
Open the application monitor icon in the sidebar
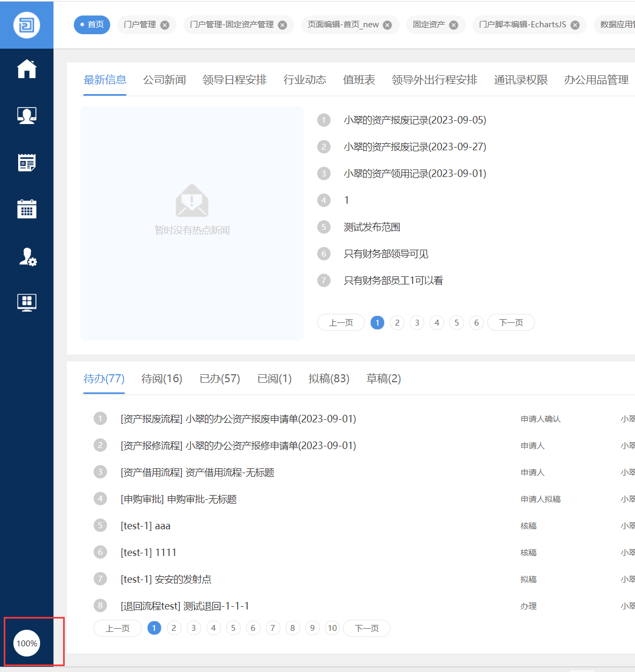(27, 303)
